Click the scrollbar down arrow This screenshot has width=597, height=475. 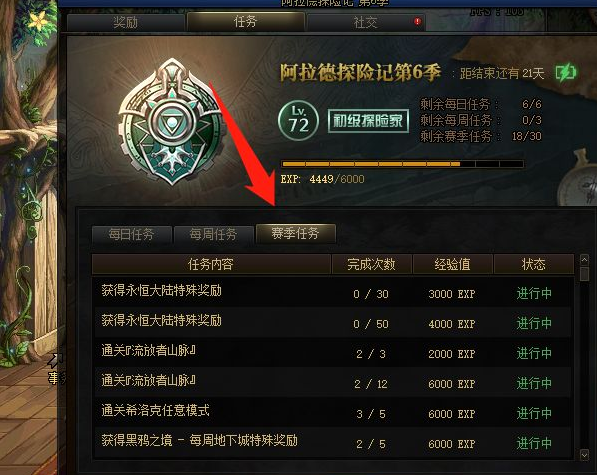click(x=584, y=454)
